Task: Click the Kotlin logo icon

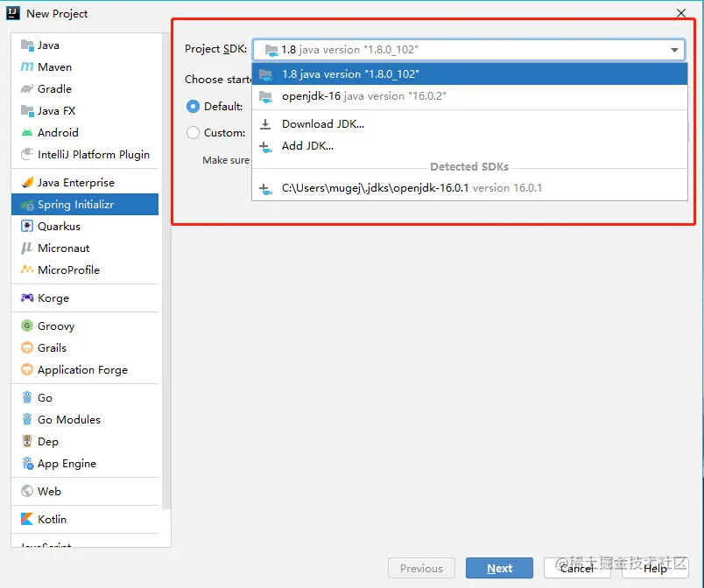Action: (27, 519)
